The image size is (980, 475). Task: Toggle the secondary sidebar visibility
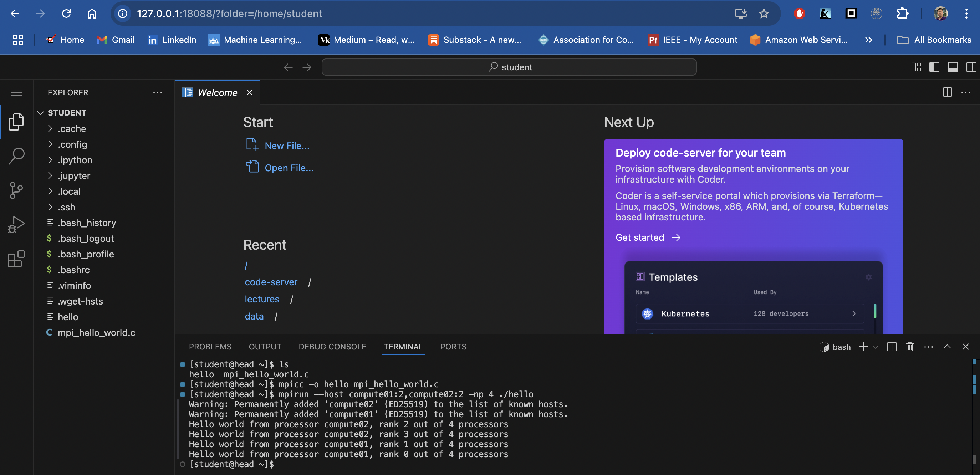(x=972, y=67)
